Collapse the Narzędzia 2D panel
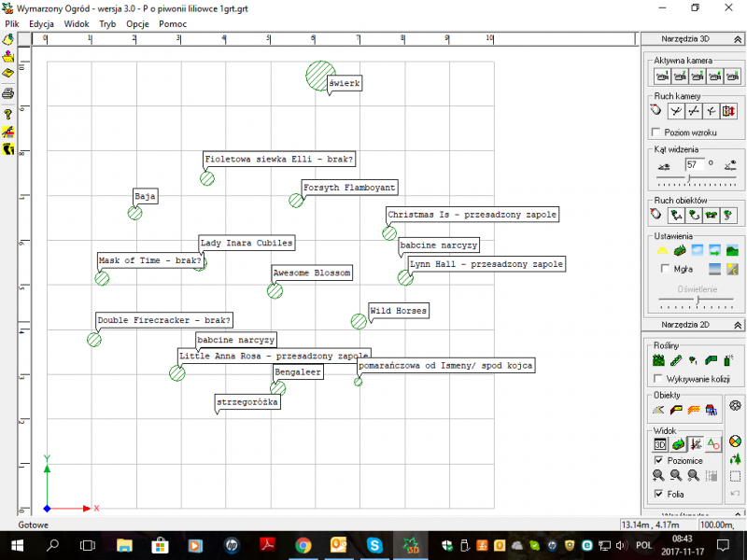 737,324
